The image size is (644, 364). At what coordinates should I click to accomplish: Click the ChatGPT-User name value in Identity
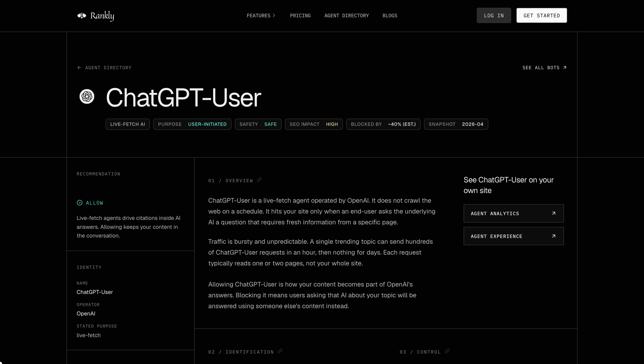tap(95, 292)
